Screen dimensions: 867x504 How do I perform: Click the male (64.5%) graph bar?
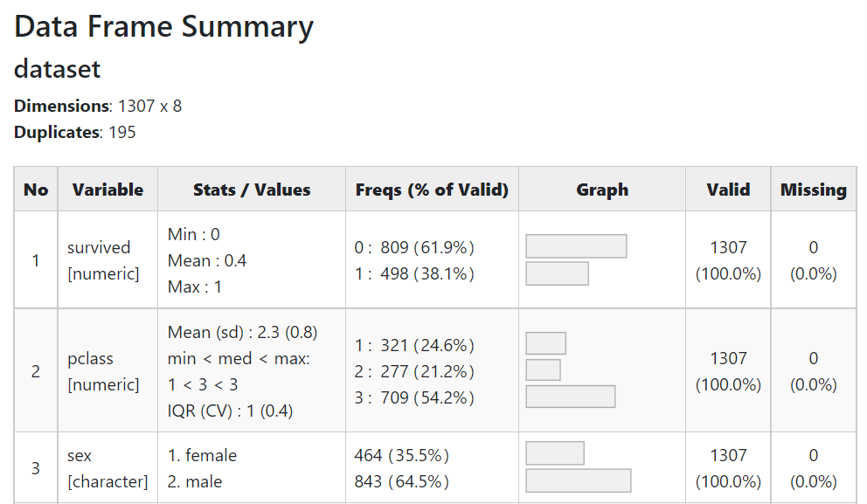coord(578,480)
